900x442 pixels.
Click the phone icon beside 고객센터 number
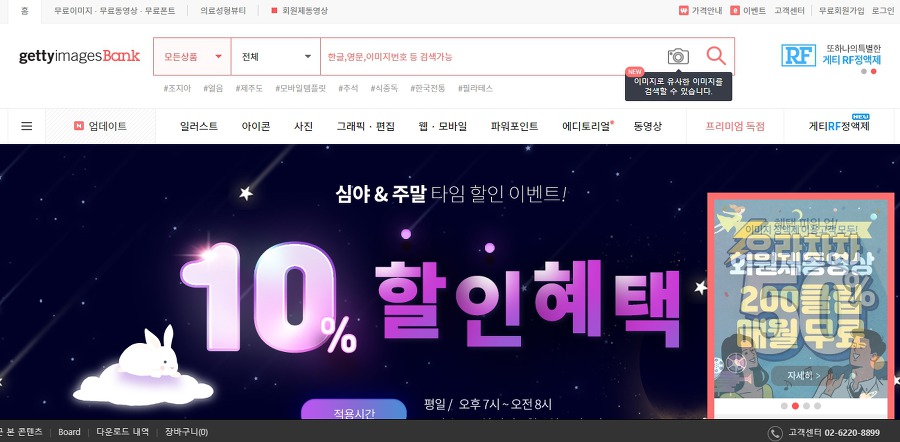tap(775, 433)
